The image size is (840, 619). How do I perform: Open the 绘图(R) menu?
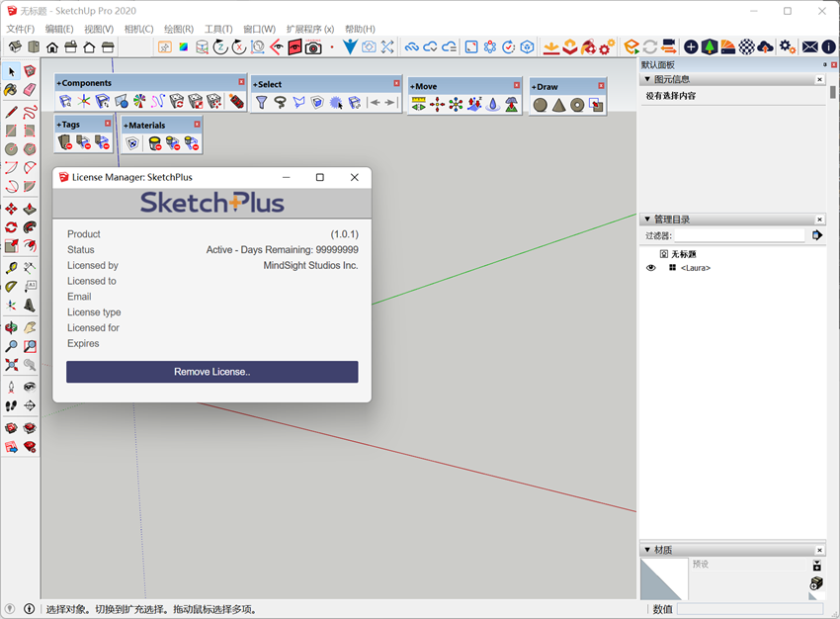pos(179,29)
